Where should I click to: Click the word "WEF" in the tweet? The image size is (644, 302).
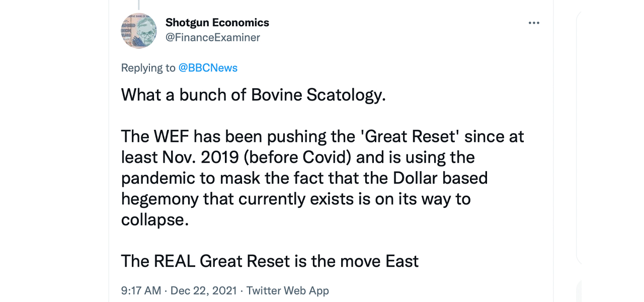click(x=171, y=136)
